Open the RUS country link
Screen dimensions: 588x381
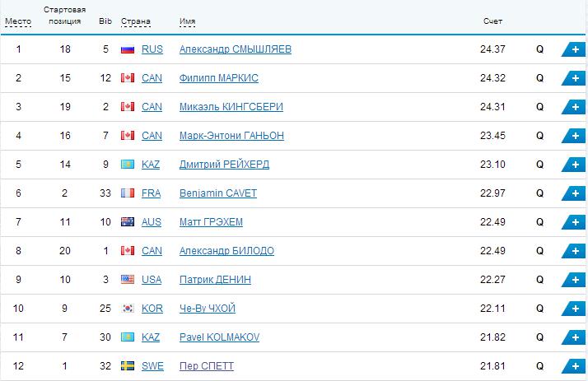(x=152, y=49)
